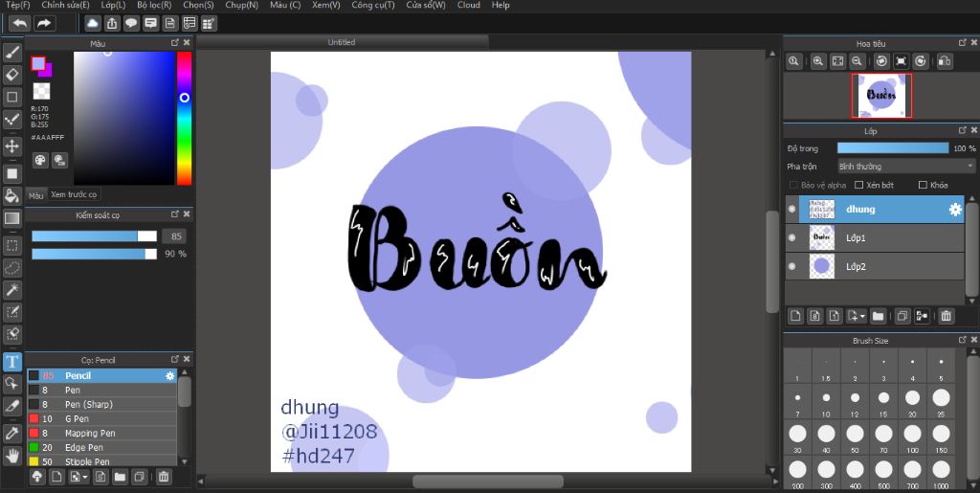Open the Pencil brush settings gear
The height and width of the screenshot is (493, 980).
tap(169, 376)
